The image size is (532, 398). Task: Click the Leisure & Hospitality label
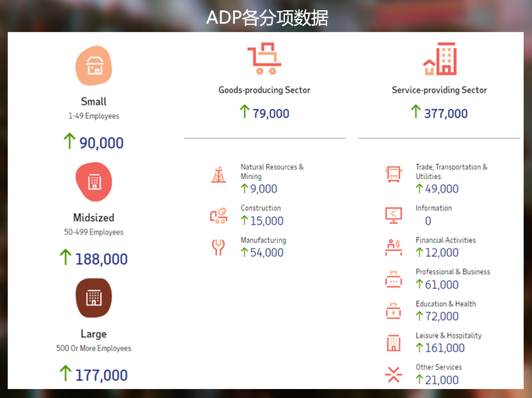(449, 336)
